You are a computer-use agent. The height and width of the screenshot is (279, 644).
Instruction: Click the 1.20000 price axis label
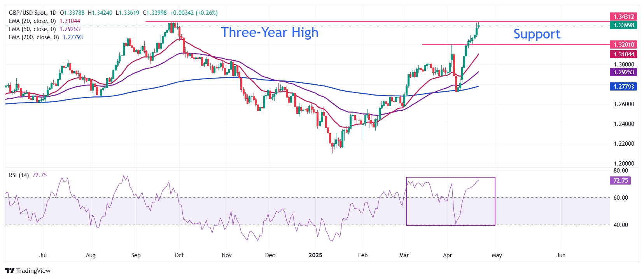click(623, 164)
